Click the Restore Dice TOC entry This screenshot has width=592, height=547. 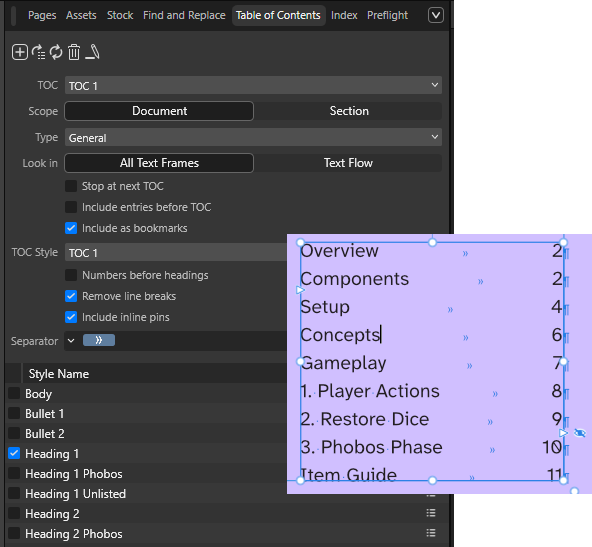(365, 419)
